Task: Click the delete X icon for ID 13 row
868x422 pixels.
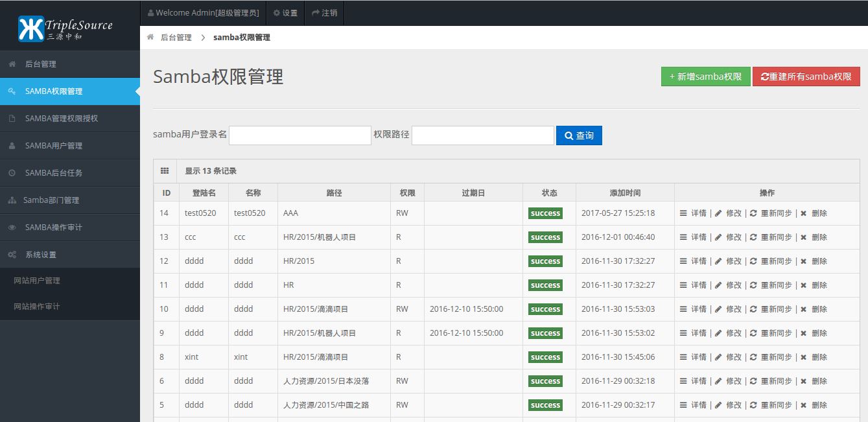Action: coord(804,237)
